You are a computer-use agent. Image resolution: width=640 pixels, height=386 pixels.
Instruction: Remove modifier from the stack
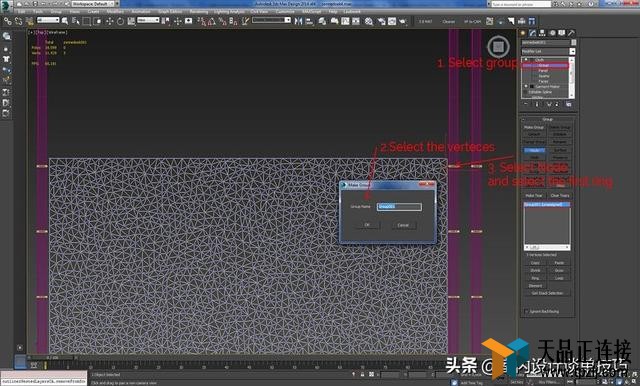click(558, 104)
